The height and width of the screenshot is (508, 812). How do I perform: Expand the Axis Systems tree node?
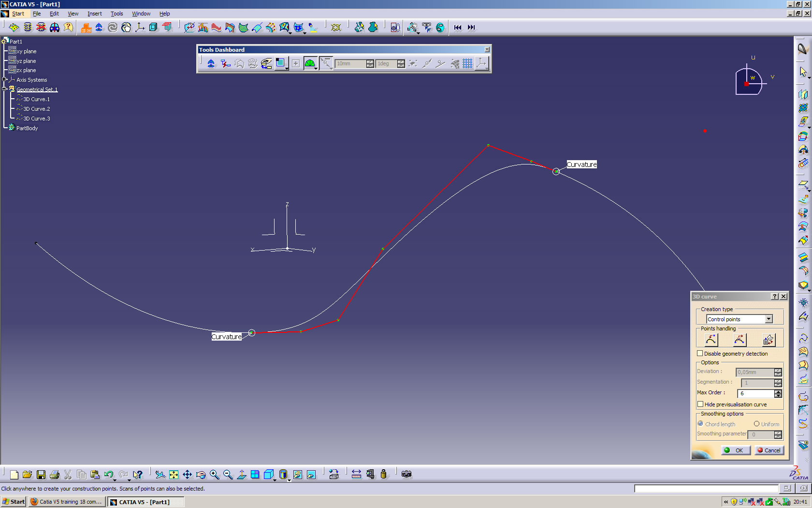point(4,79)
